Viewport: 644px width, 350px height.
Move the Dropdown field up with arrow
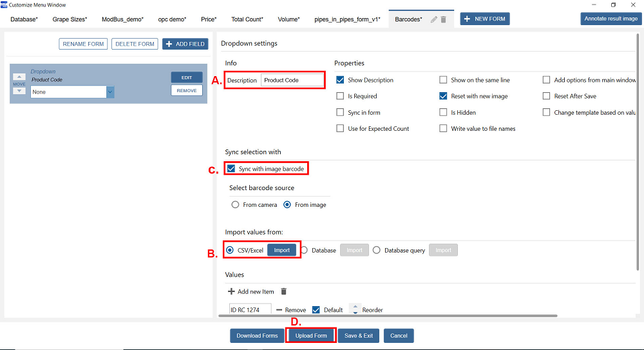[x=19, y=77]
